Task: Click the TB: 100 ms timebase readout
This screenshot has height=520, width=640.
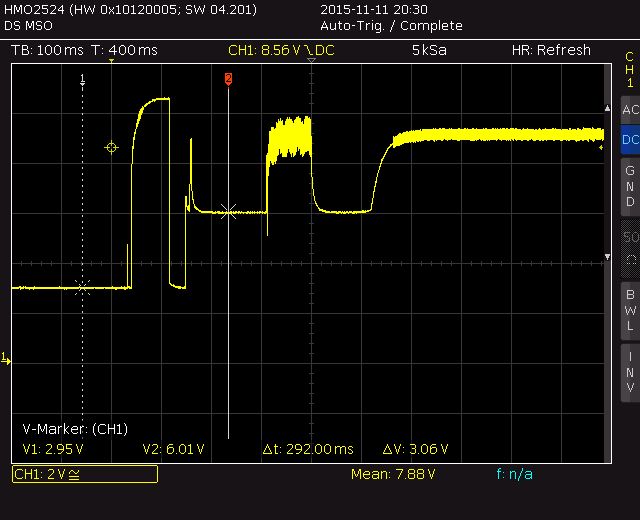Action: tap(47, 50)
